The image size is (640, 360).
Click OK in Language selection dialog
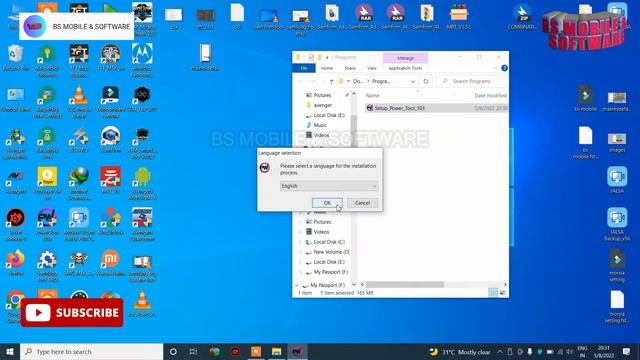327,203
